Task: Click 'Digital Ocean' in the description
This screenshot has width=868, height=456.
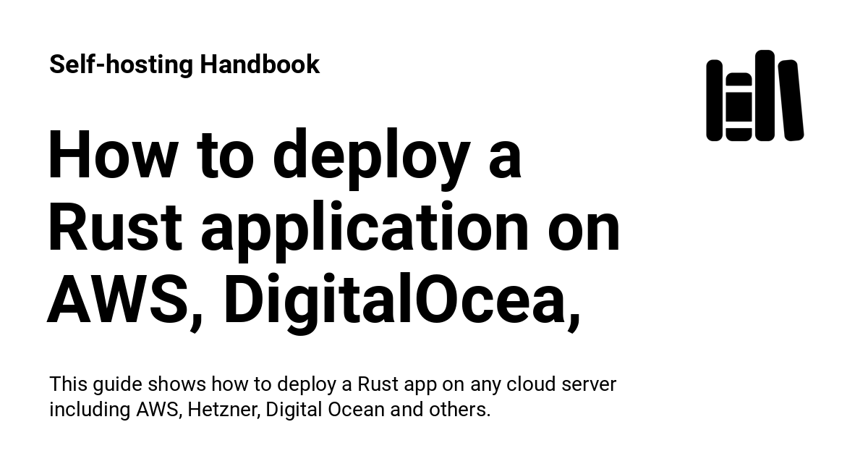Action: pos(325,410)
